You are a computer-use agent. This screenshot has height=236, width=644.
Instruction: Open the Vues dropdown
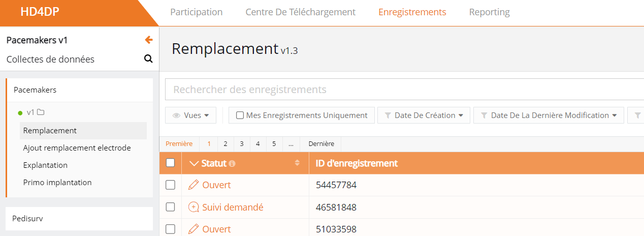tap(191, 115)
